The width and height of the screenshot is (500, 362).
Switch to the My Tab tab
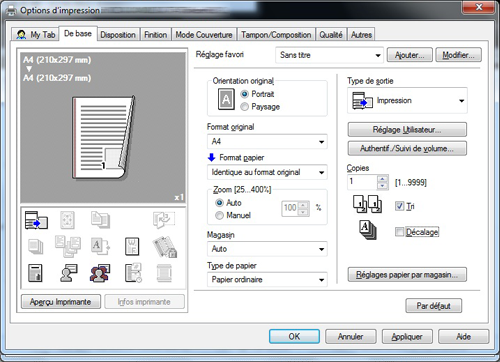pos(36,34)
